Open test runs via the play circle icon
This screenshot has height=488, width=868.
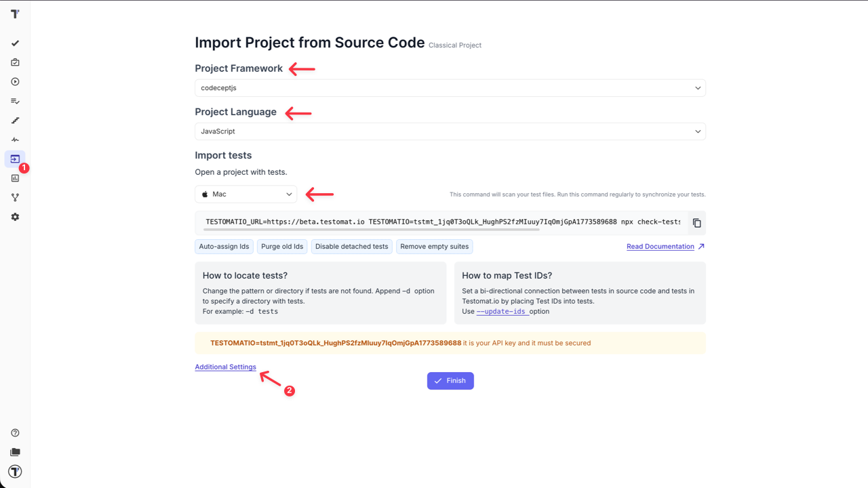[x=15, y=81]
